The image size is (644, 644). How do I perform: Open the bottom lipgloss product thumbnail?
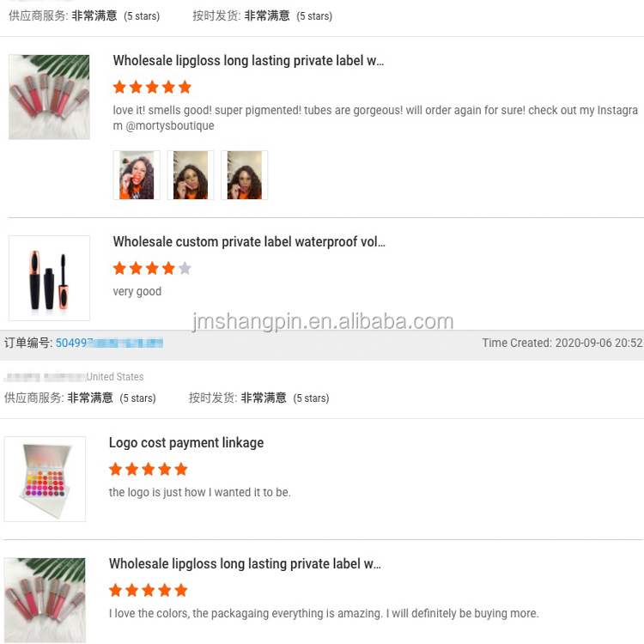[x=46, y=599]
